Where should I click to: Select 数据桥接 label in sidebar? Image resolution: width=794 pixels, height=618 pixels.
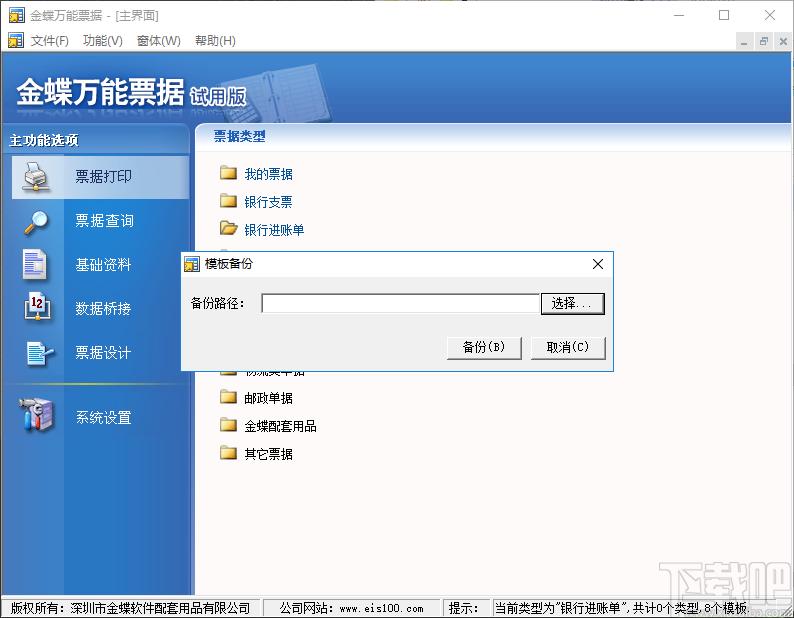tap(103, 308)
